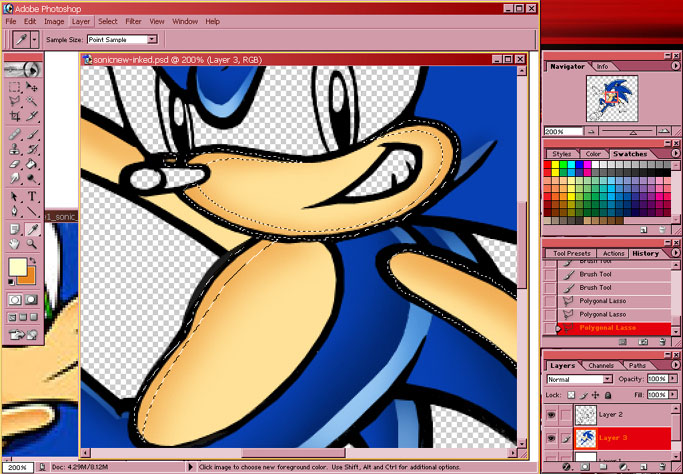Switch to the Channels tab

pyautogui.click(x=601, y=366)
